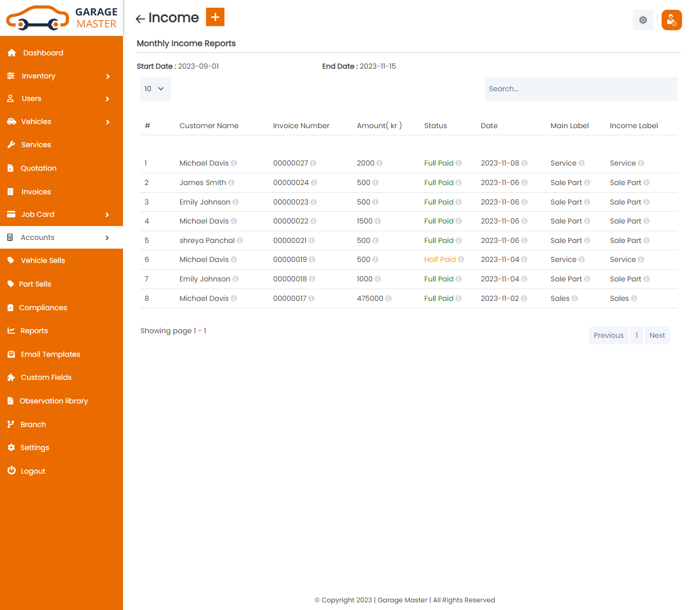Expand the Job Card sidebar menu
This screenshot has width=700, height=610.
[61, 214]
